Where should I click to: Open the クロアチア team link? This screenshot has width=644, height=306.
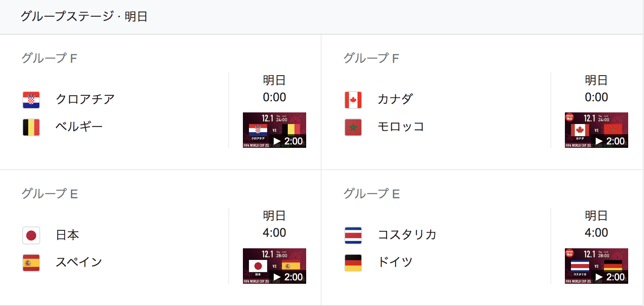pyautogui.click(x=85, y=99)
